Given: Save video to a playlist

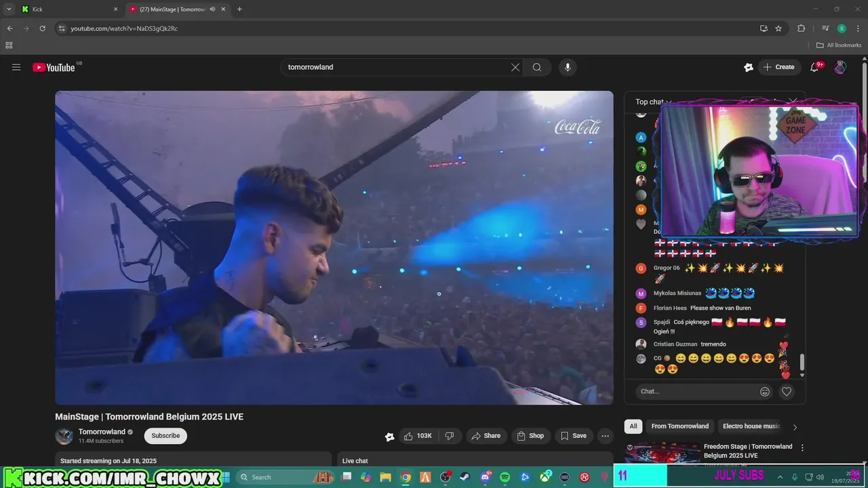Looking at the screenshot, I should 574,436.
